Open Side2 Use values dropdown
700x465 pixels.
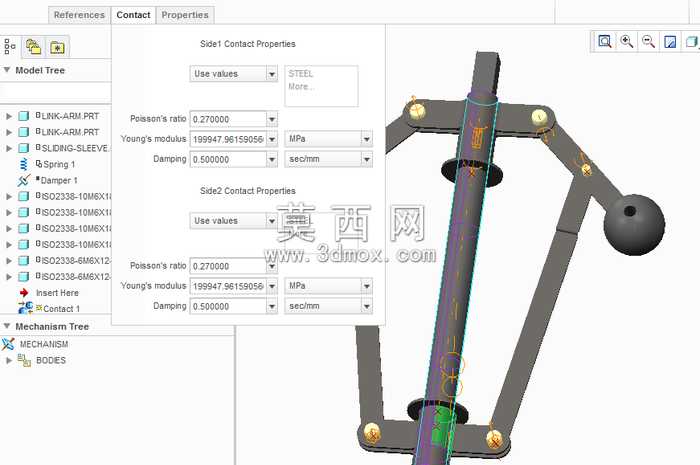tap(272, 221)
